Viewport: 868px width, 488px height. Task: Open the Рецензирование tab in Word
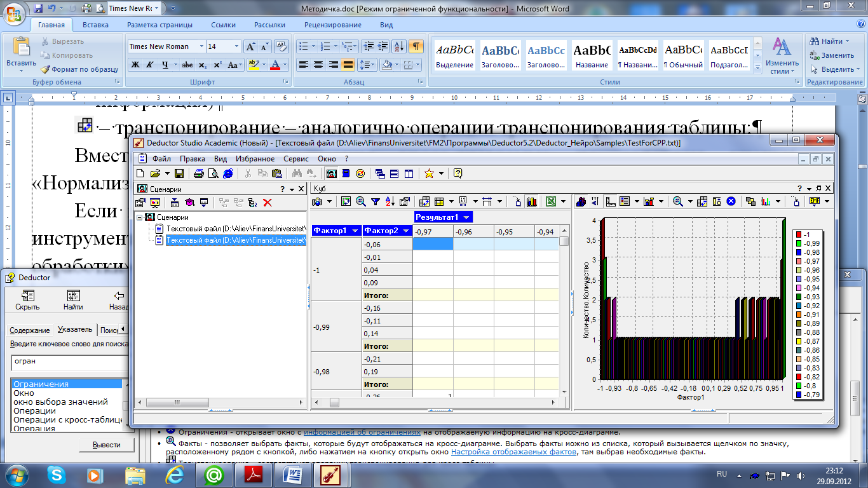(x=333, y=25)
